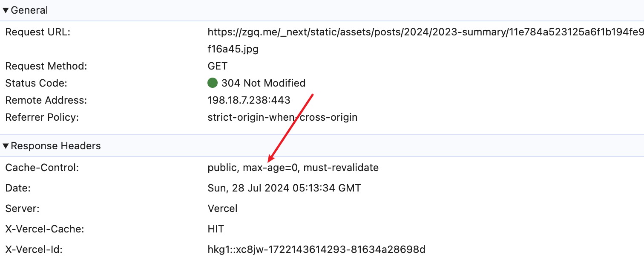Viewport: 644px width, 267px height.
Task: Click the 304 Not Modified status text
Action: point(263,83)
